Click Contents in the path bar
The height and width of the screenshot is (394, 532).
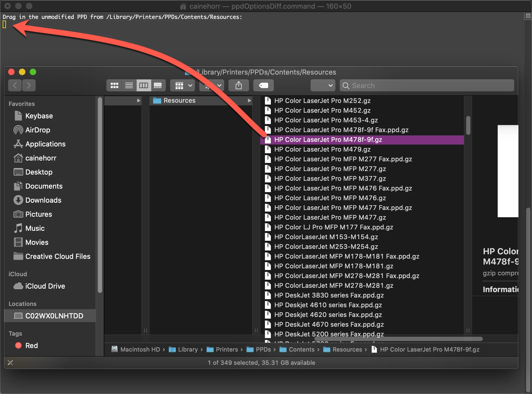297,349
